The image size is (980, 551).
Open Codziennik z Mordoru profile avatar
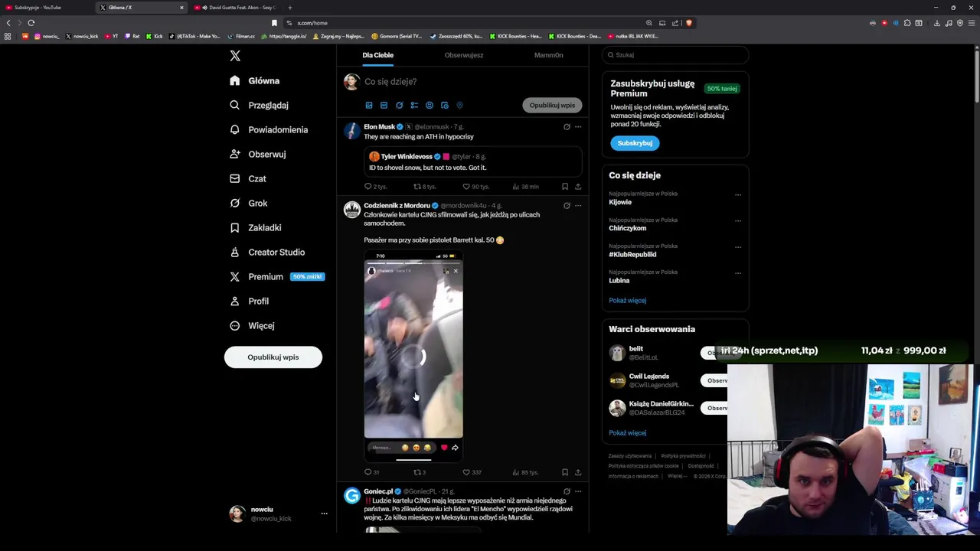(x=351, y=209)
